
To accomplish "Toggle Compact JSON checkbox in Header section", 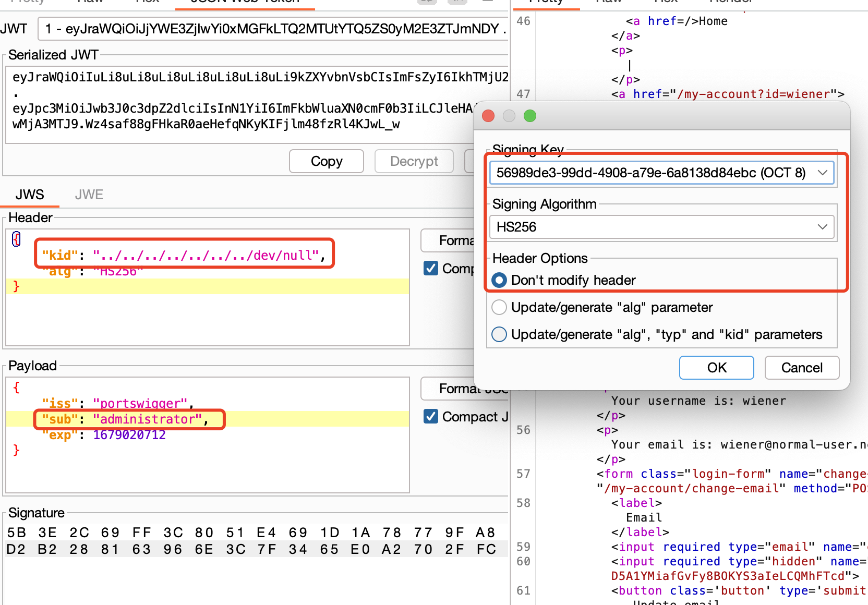I will click(x=431, y=268).
